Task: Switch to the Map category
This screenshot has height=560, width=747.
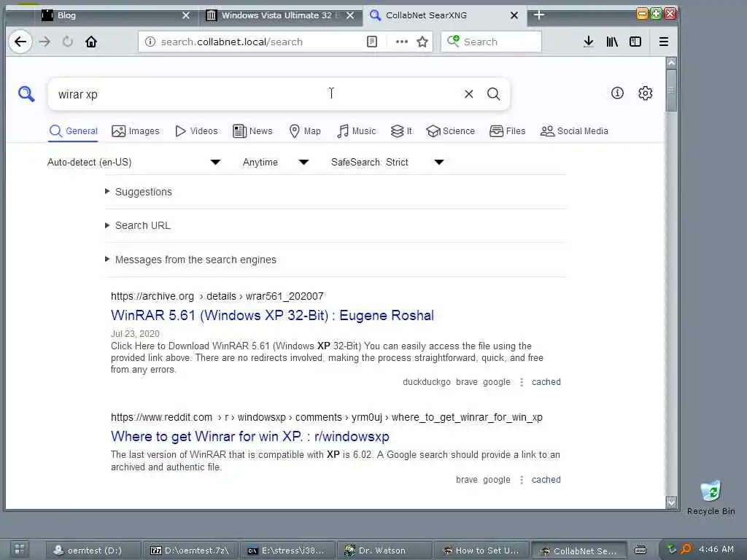Action: (305, 131)
